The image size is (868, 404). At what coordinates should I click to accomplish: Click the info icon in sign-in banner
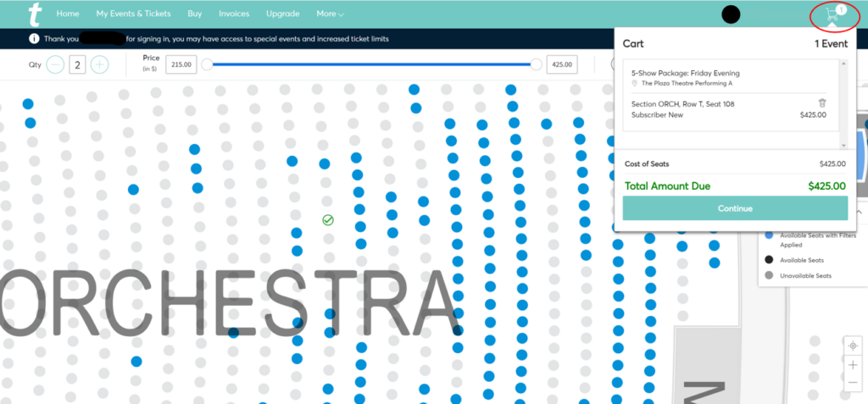pyautogui.click(x=34, y=39)
